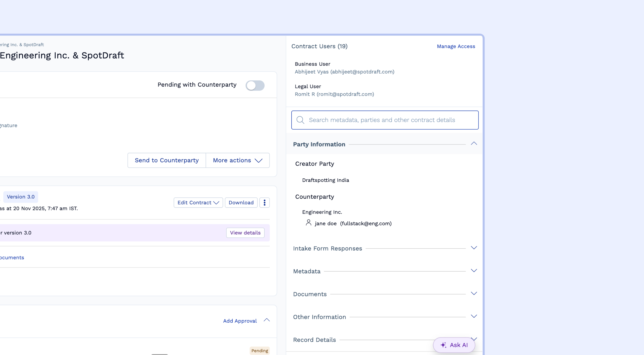Image resolution: width=644 pixels, height=355 pixels.
Task: Click the search magnifier icon in metadata field
Action: (300, 120)
